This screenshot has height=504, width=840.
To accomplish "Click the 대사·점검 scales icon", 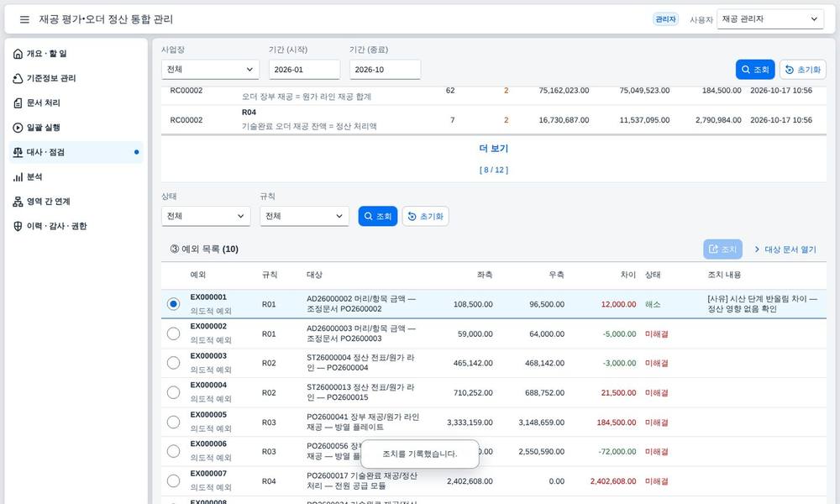I will [x=18, y=152].
